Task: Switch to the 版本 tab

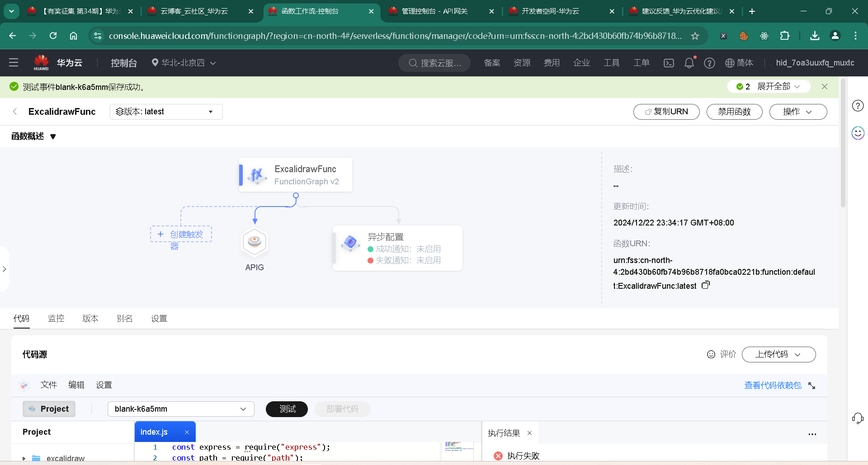Action: [x=90, y=319]
